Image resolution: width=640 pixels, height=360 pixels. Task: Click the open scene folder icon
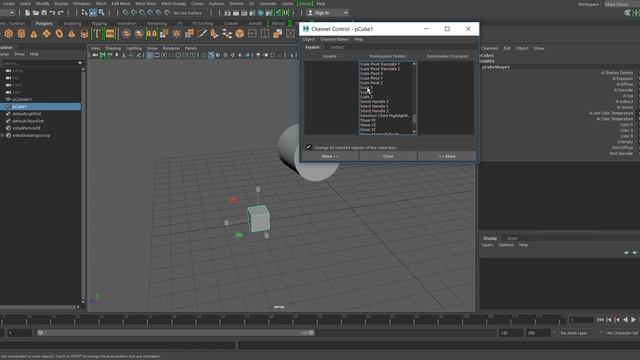[x=36, y=13]
